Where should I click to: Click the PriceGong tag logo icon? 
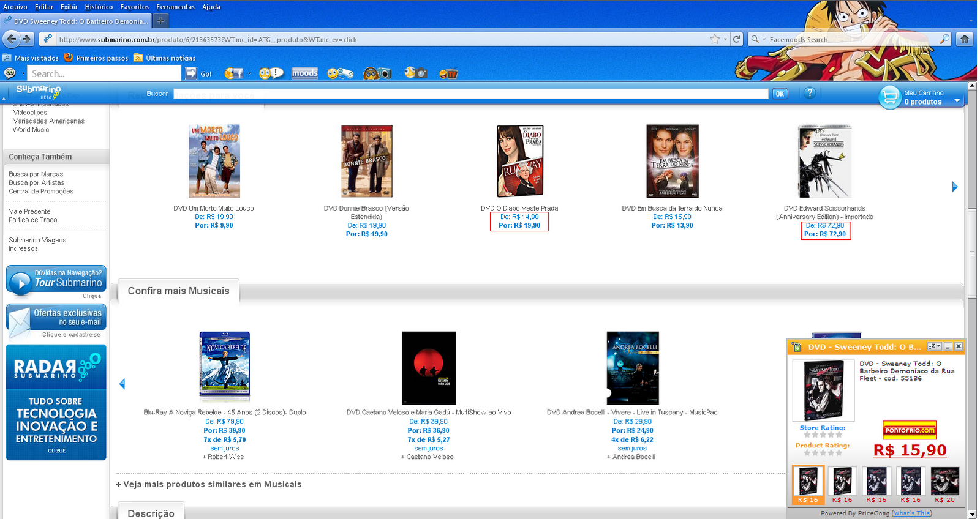coord(796,347)
